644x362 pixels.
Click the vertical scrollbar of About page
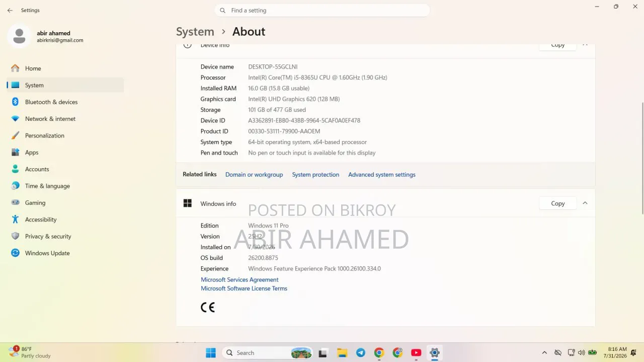pyautogui.click(x=641, y=158)
